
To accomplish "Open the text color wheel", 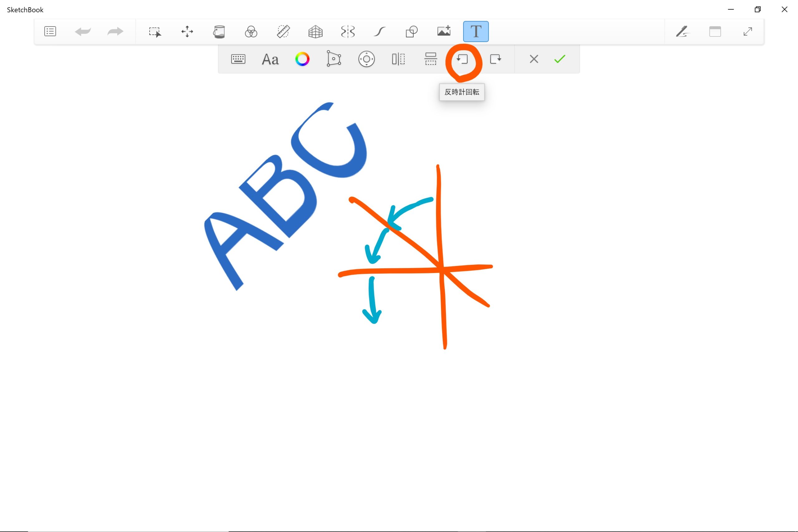I will pyautogui.click(x=302, y=59).
